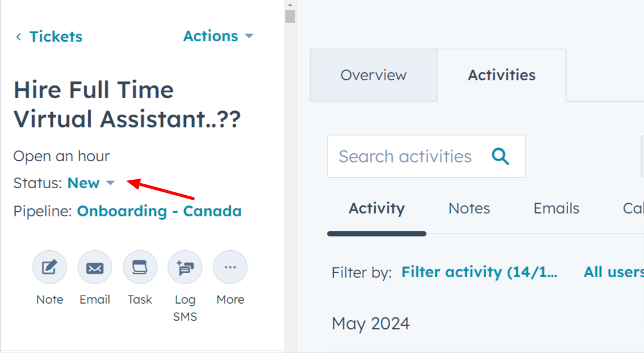Screen dimensions: 644x353
Task: Create a Task using the task icon
Action: coord(140,267)
